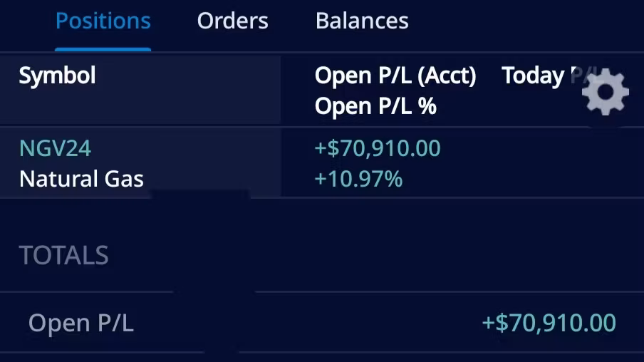644x362 pixels.
Task: Click the Open P/L (Acct) column header
Action: pyautogui.click(x=395, y=76)
